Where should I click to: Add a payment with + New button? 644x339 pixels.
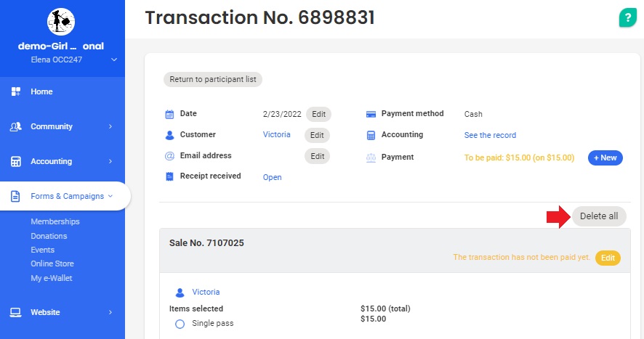605,158
